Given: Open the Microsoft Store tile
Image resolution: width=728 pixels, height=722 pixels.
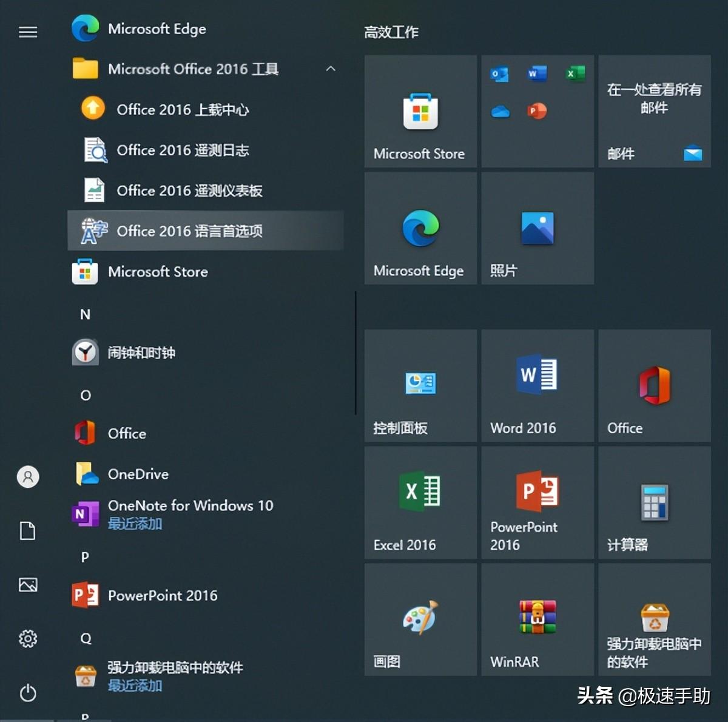Looking at the screenshot, I should (420, 111).
